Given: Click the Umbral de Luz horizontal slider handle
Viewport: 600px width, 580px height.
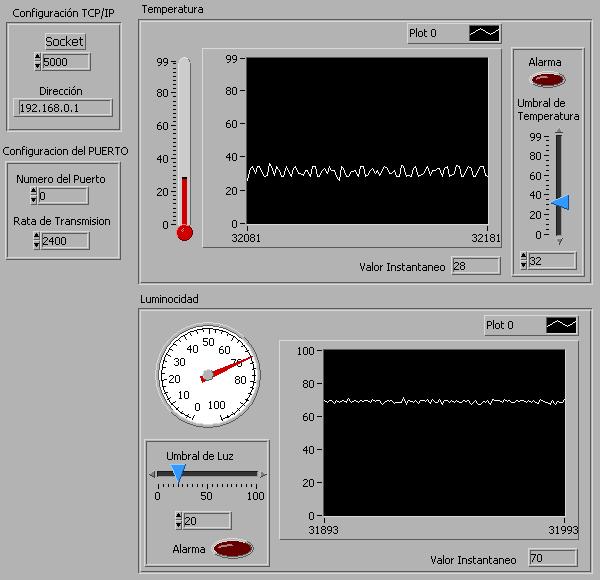Looking at the screenshot, I should [178, 472].
